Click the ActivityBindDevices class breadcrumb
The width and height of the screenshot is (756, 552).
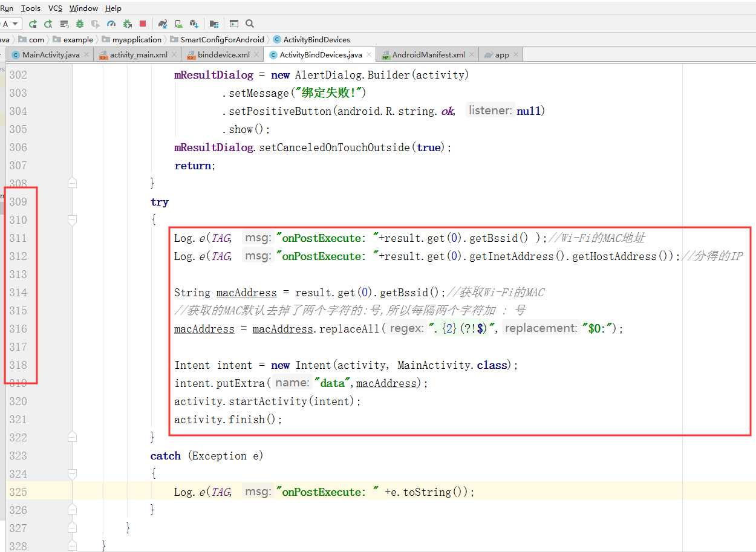click(311, 39)
